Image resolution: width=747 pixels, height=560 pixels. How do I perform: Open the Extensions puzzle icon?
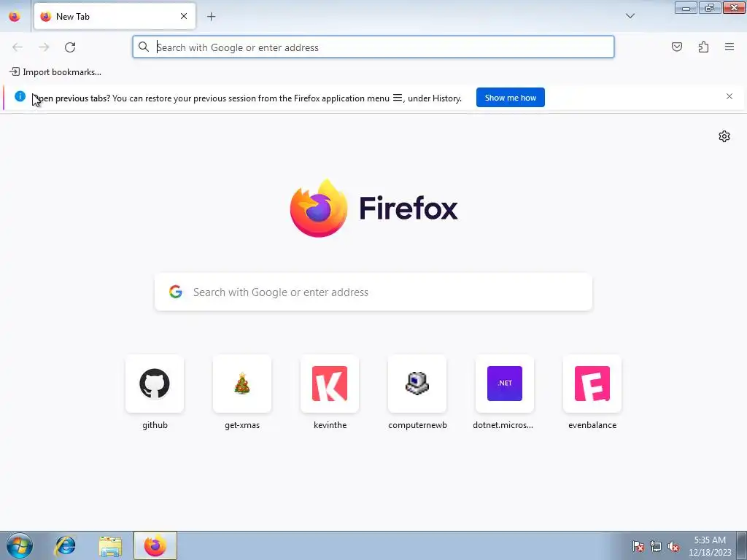(x=703, y=47)
